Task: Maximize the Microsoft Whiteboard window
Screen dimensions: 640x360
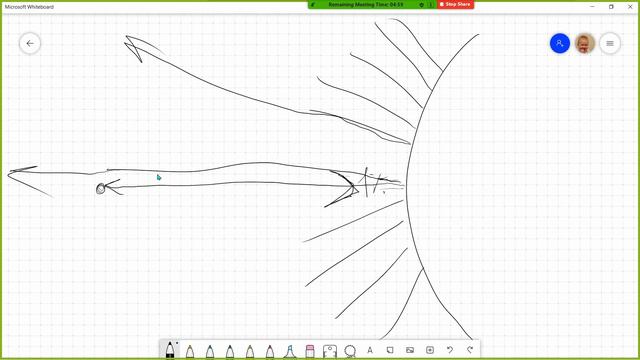Action: click(x=611, y=7)
